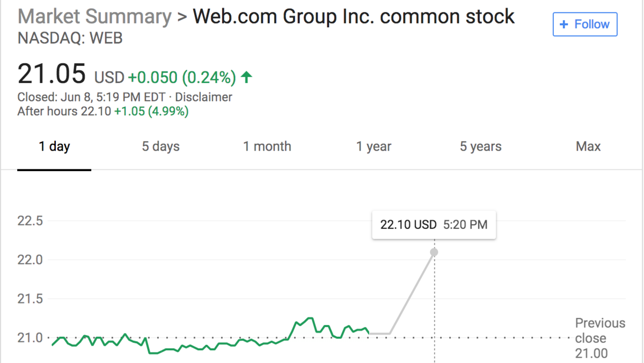Select the 1 year chart tab
Screen dimensions: 644x363
374,146
